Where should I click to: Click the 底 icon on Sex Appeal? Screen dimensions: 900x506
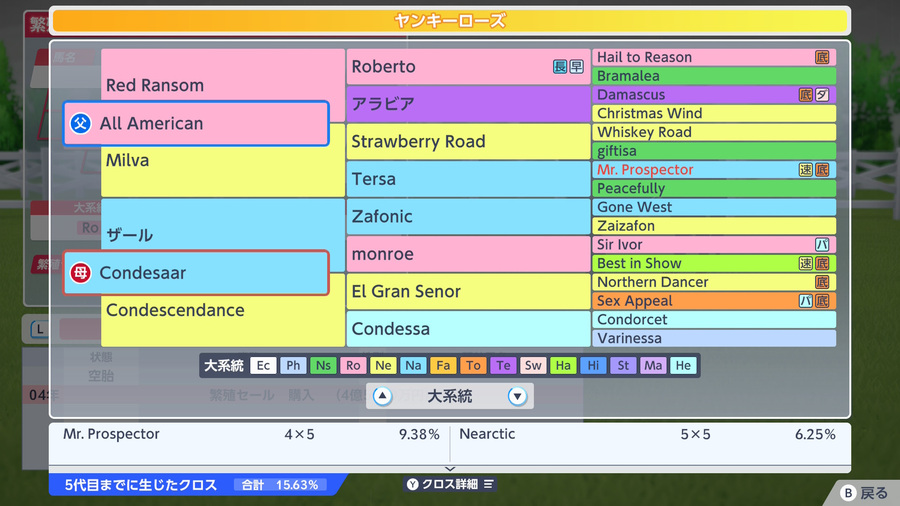coord(822,301)
